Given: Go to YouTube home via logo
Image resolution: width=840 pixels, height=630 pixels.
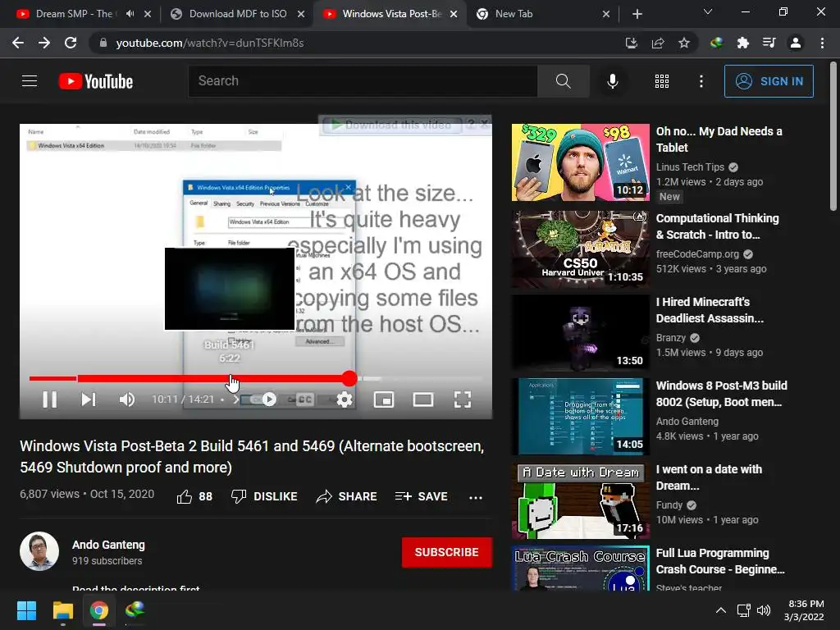Looking at the screenshot, I should [x=96, y=81].
